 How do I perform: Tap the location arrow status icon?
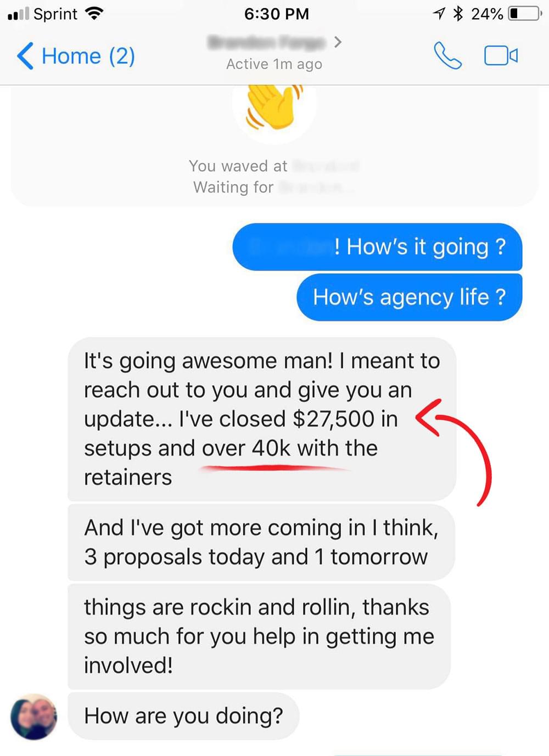[439, 13]
